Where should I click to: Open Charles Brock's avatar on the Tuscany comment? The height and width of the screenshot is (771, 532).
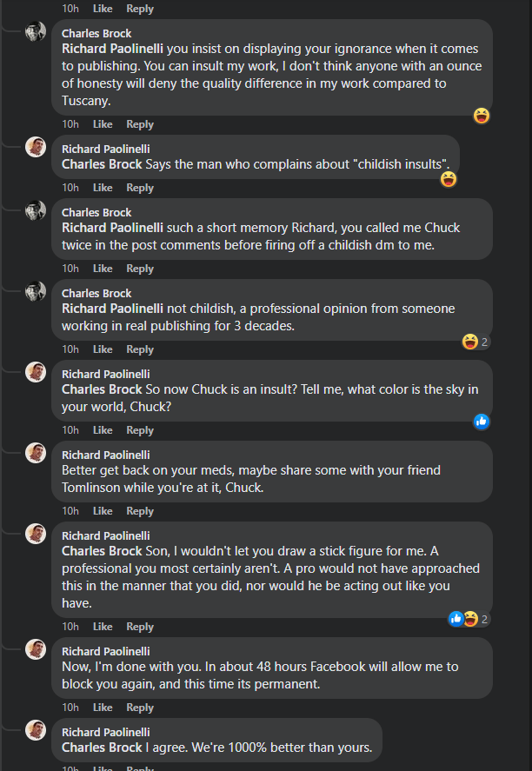36,31
